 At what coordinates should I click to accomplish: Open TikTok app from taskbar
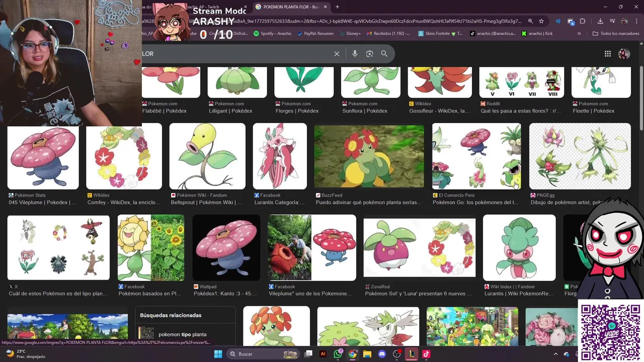[x=426, y=354]
